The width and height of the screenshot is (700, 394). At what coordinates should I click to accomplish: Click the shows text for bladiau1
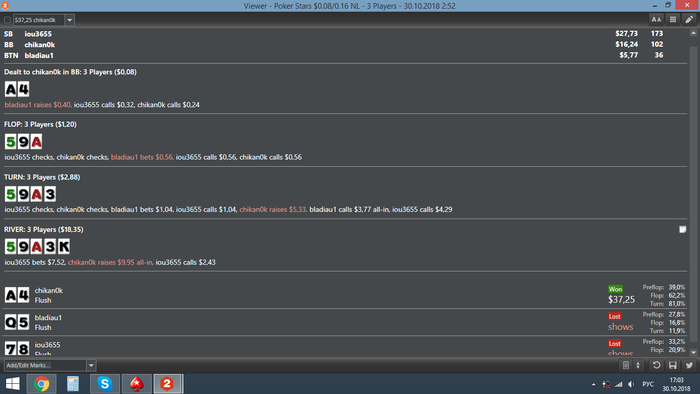(621, 327)
